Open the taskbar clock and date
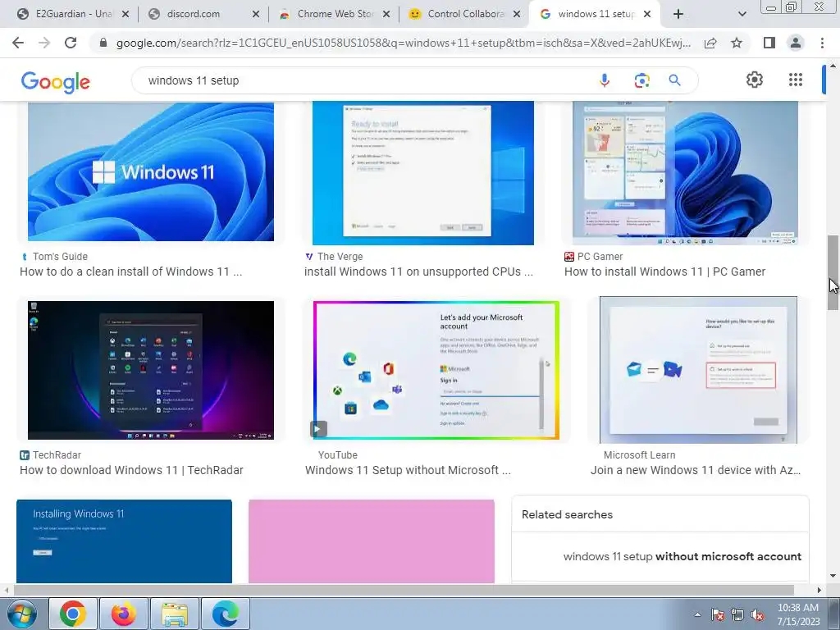 (x=798, y=614)
